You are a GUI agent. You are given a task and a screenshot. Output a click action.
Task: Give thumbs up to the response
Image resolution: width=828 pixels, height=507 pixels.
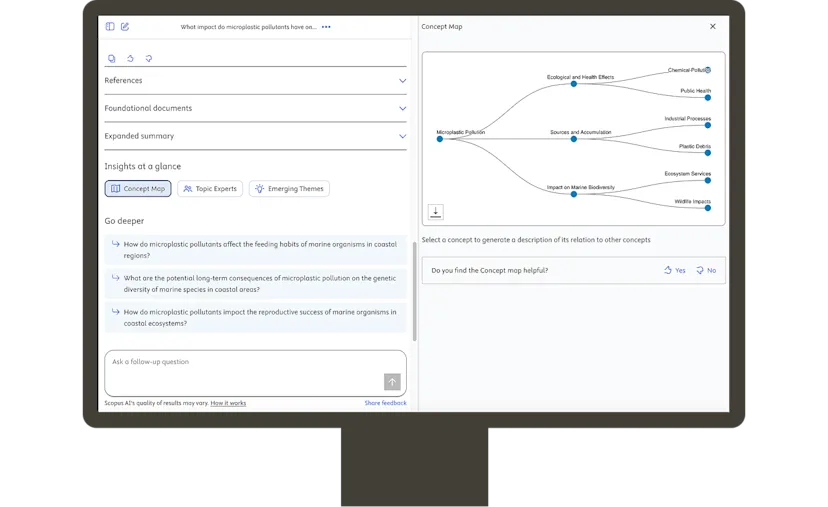tap(130, 59)
